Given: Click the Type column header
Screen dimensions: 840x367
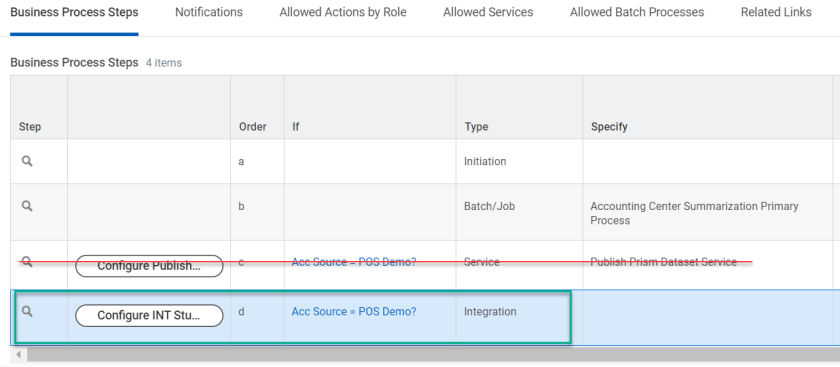Looking at the screenshot, I should click(x=476, y=127).
